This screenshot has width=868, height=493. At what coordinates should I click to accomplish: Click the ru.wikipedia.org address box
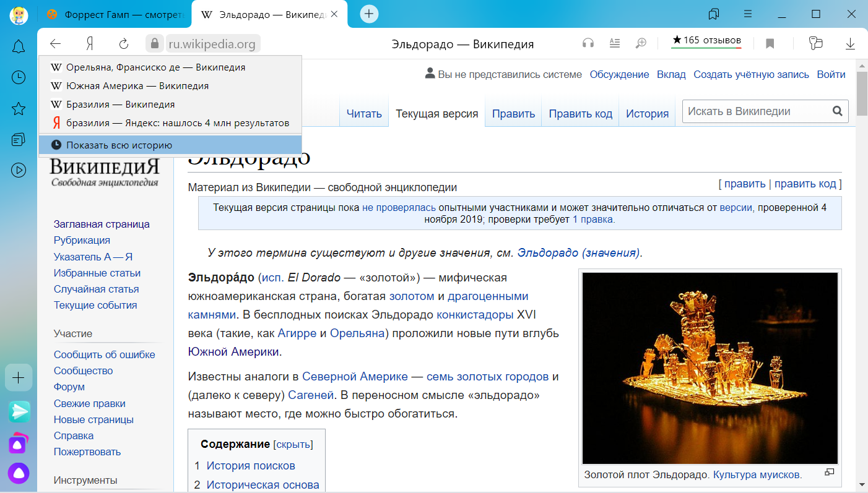[x=212, y=44]
